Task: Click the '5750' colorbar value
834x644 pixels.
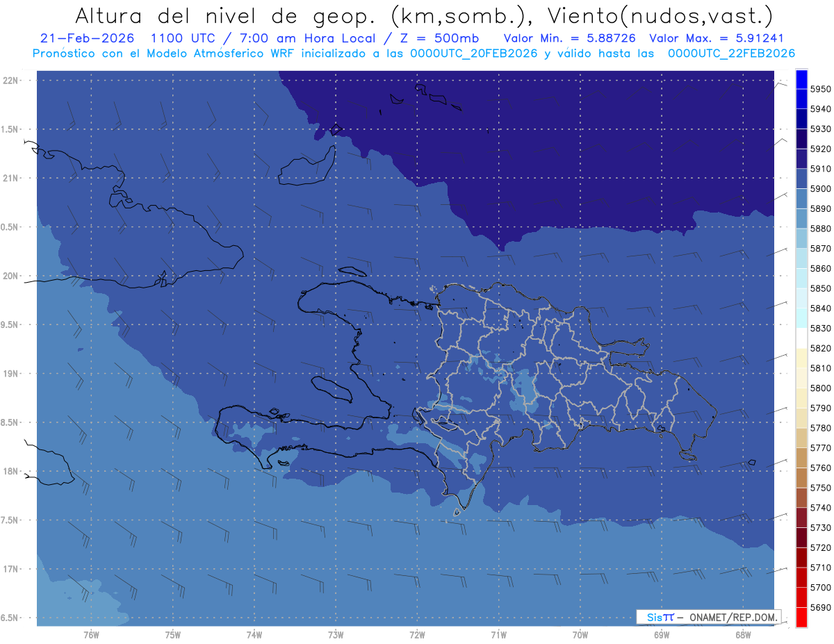Action: [x=821, y=488]
